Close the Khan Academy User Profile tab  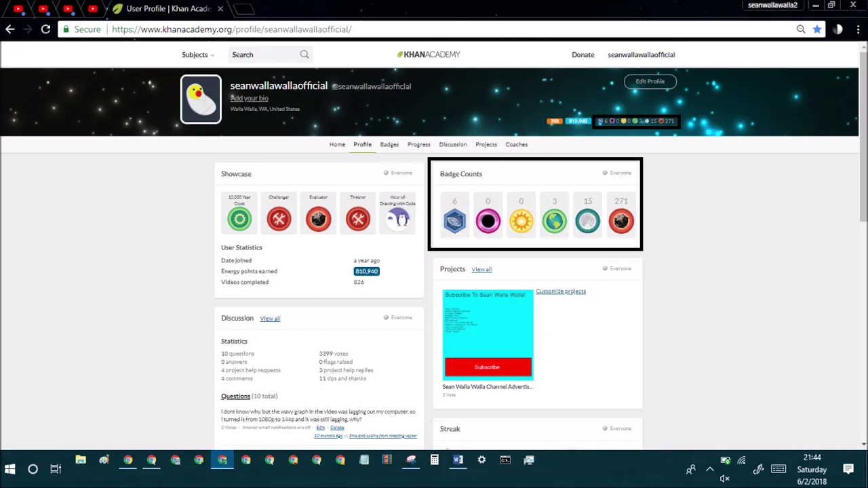coord(220,9)
